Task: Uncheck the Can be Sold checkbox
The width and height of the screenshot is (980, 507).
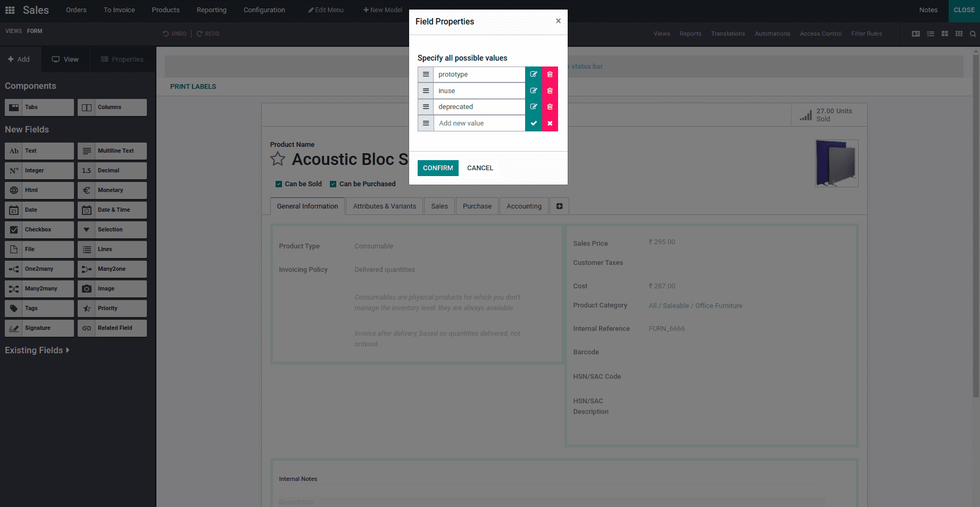Action: point(279,184)
